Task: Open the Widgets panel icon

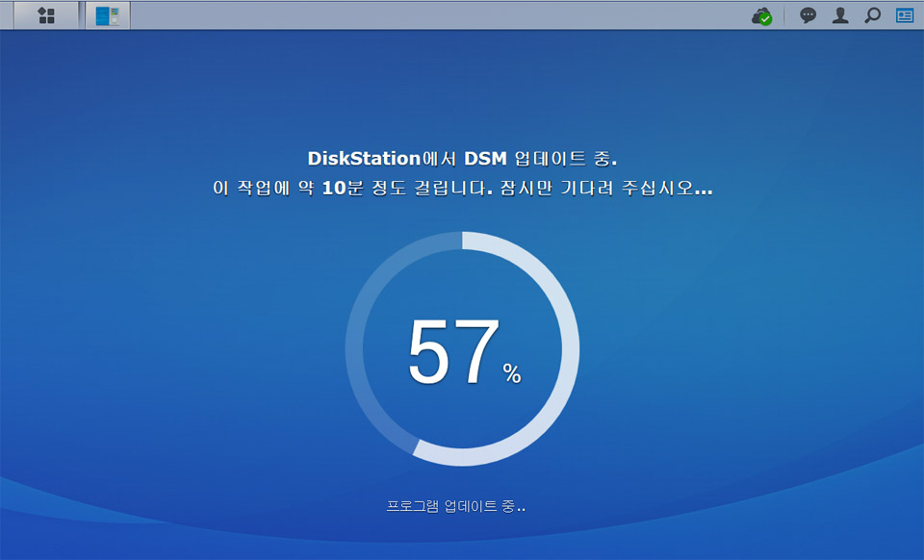Action: pos(905,15)
